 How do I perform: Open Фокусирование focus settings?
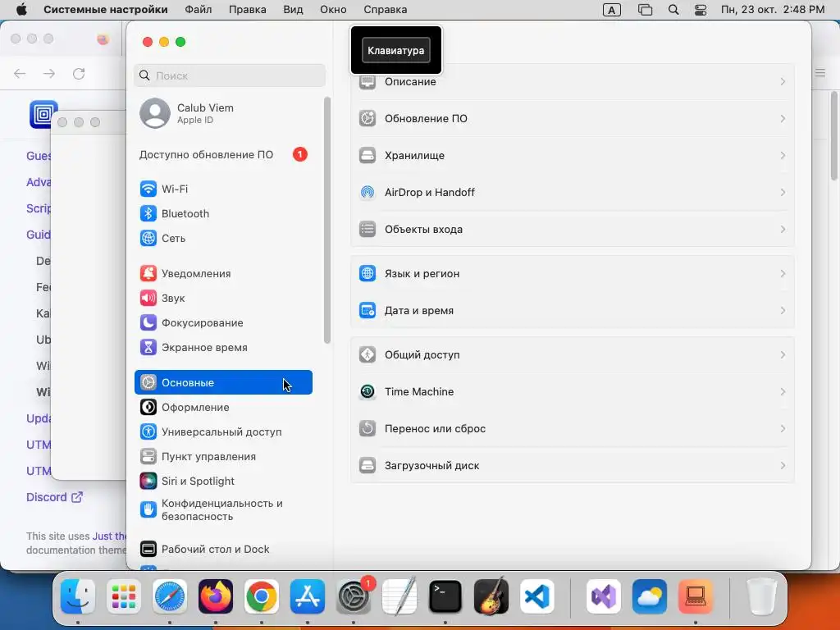point(223,323)
